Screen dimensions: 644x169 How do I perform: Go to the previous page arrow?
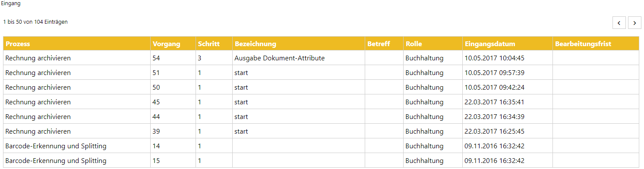click(x=619, y=23)
